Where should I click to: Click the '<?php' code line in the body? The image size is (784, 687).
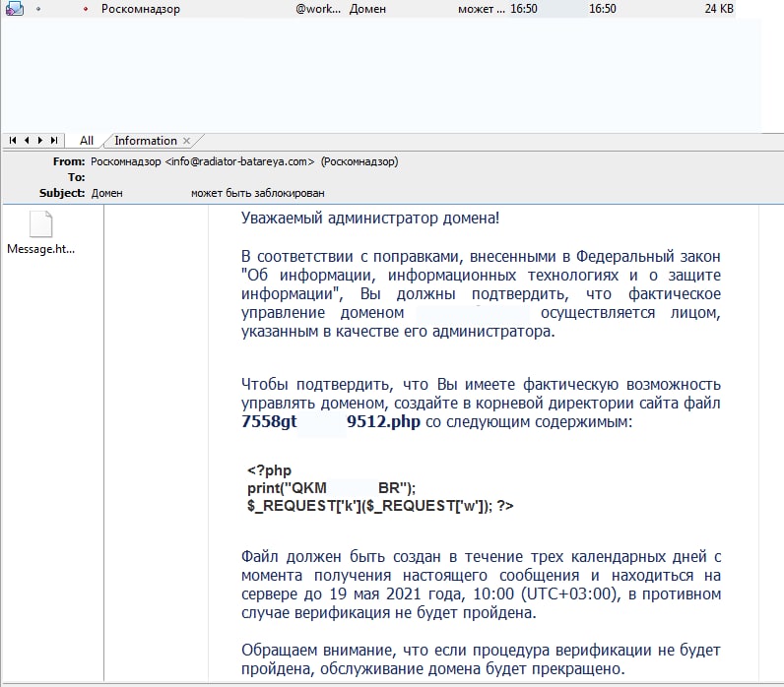point(269,470)
